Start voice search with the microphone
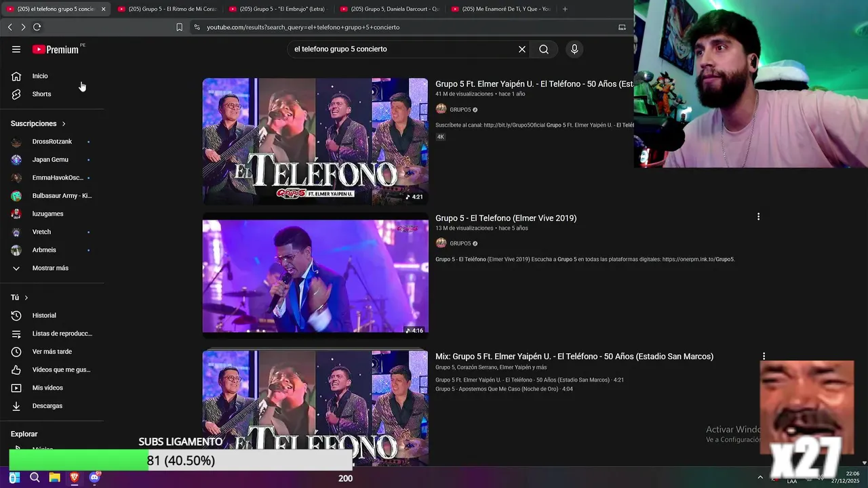Viewport: 868px width, 488px height. click(574, 49)
